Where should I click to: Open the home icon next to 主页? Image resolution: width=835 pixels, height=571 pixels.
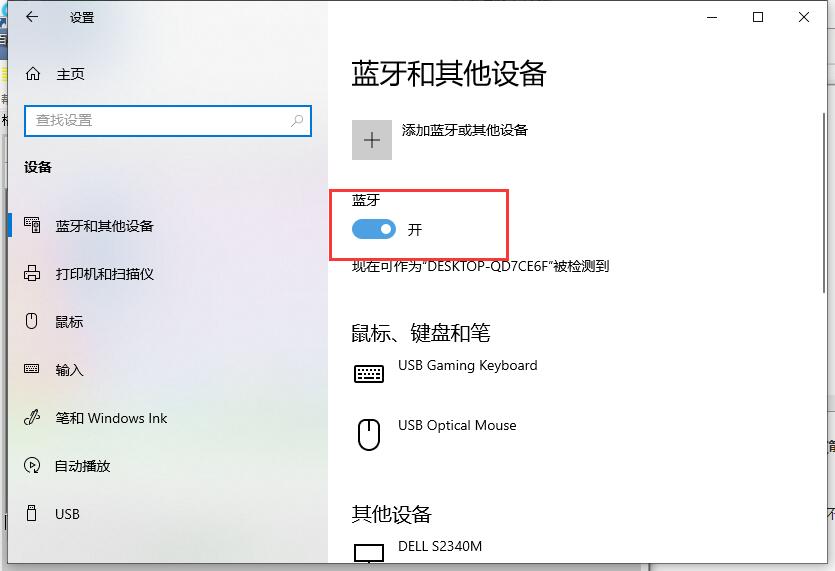pos(33,74)
